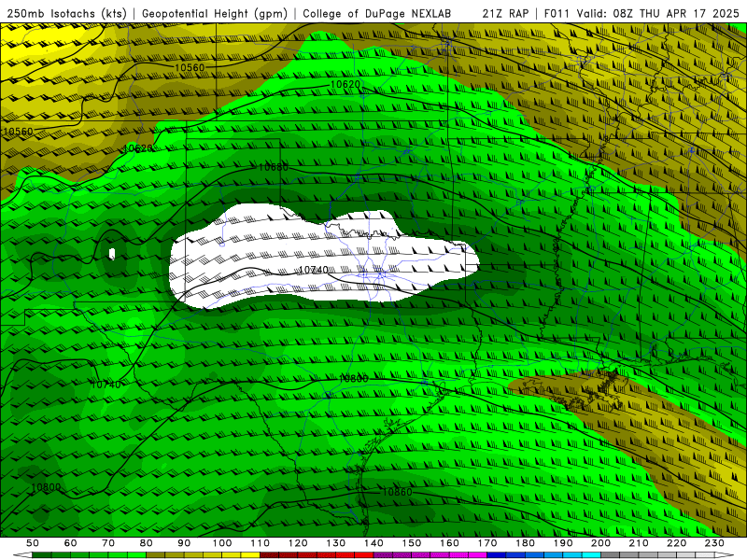This screenshot has width=747, height=560.
Task: Click the left arrow end of colorbar
Action: click(x=22, y=555)
